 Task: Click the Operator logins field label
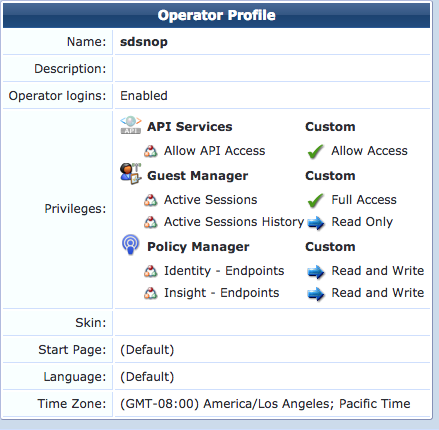pyautogui.click(x=57, y=96)
